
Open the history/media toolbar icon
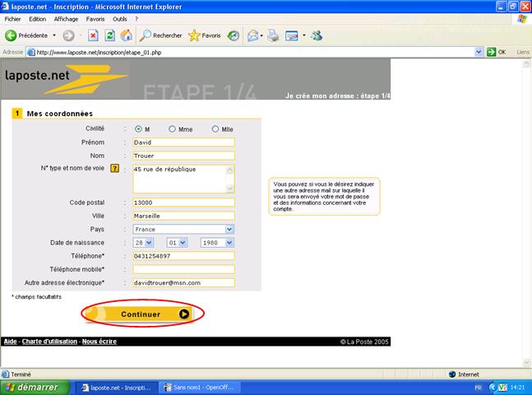[234, 35]
